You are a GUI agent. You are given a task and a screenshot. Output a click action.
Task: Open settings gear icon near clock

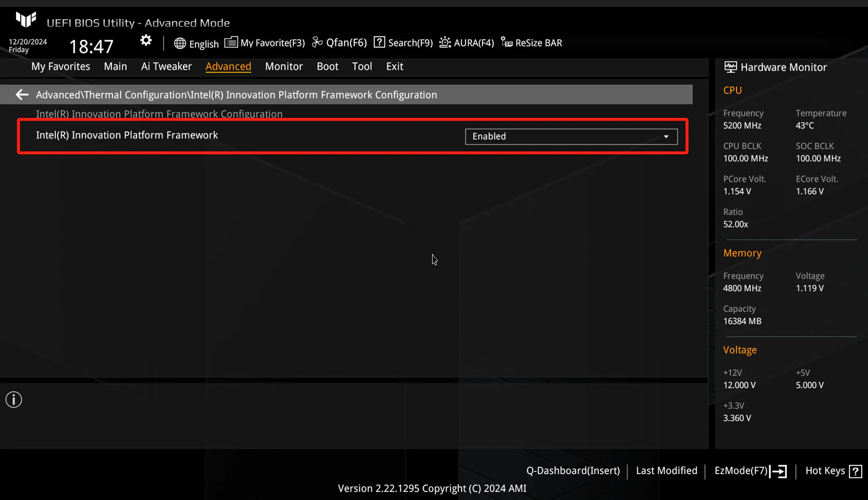[146, 41]
